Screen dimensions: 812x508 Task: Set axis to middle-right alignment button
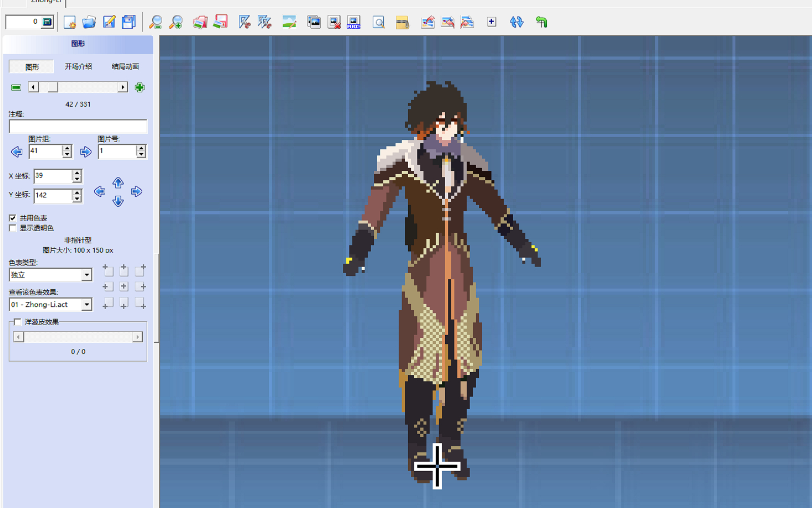click(x=140, y=287)
